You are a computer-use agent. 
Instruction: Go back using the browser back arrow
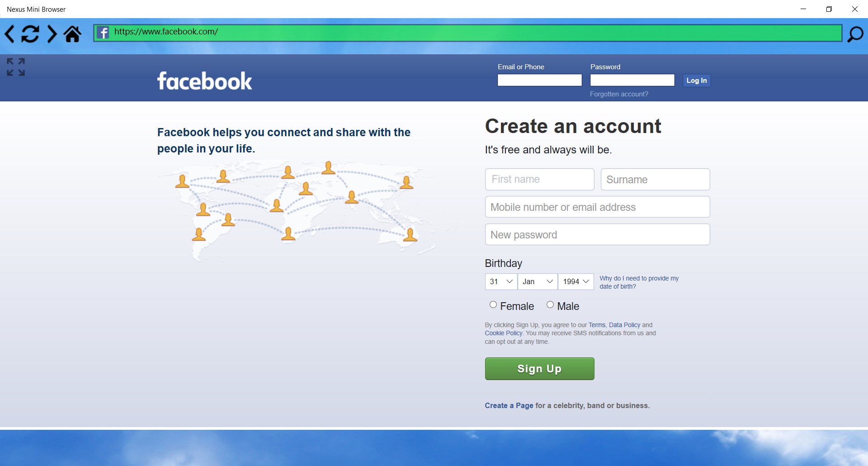[x=9, y=34]
